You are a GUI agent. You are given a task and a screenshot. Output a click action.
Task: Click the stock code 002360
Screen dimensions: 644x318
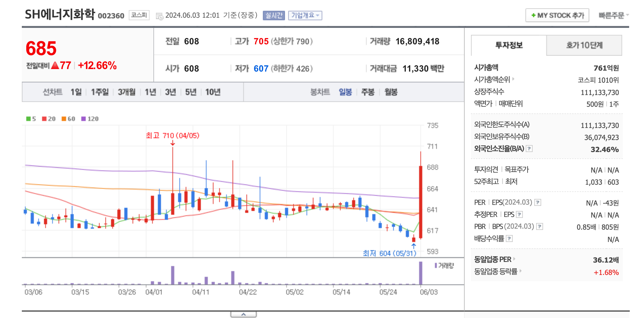tap(111, 16)
